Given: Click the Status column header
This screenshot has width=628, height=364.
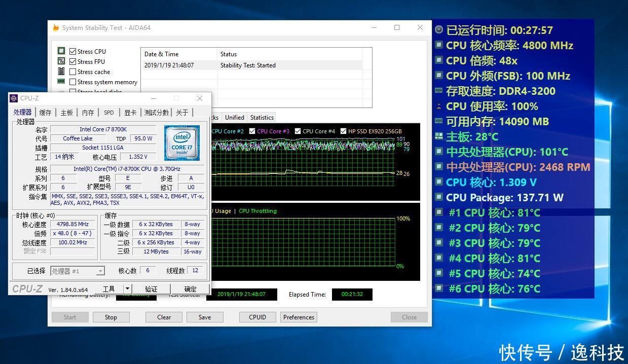Looking at the screenshot, I should (290, 54).
